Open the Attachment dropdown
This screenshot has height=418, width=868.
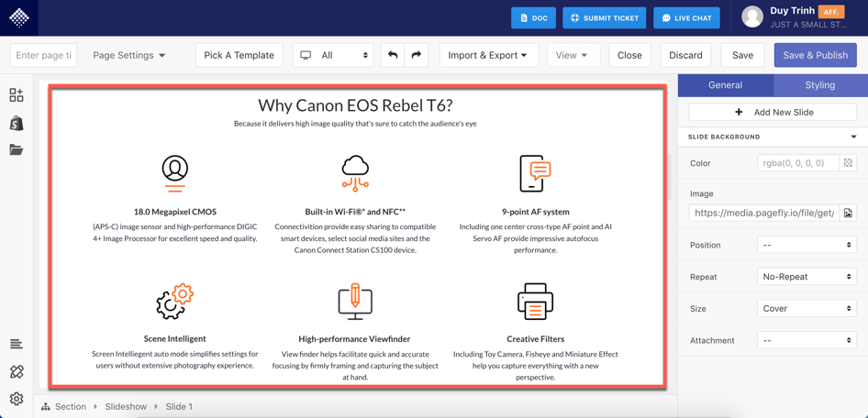click(807, 341)
